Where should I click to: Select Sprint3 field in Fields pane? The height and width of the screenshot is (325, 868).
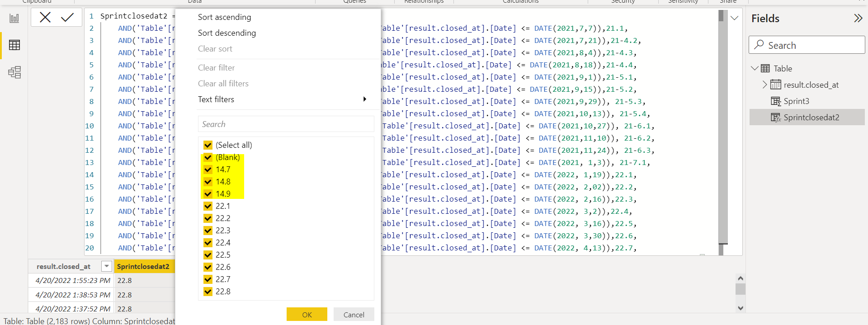(x=797, y=101)
